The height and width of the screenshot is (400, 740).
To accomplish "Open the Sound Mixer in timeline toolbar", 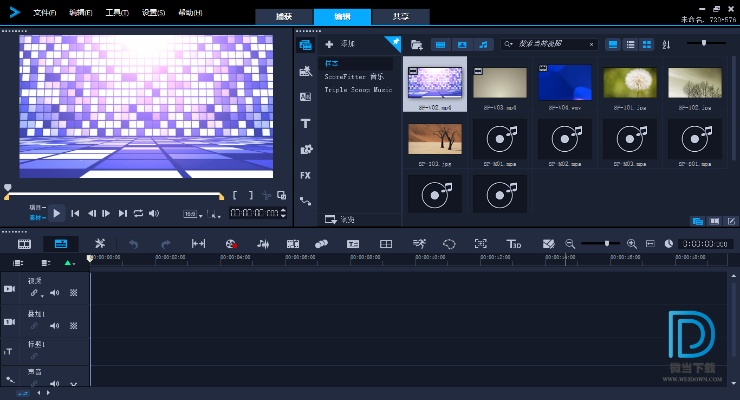I will (263, 243).
